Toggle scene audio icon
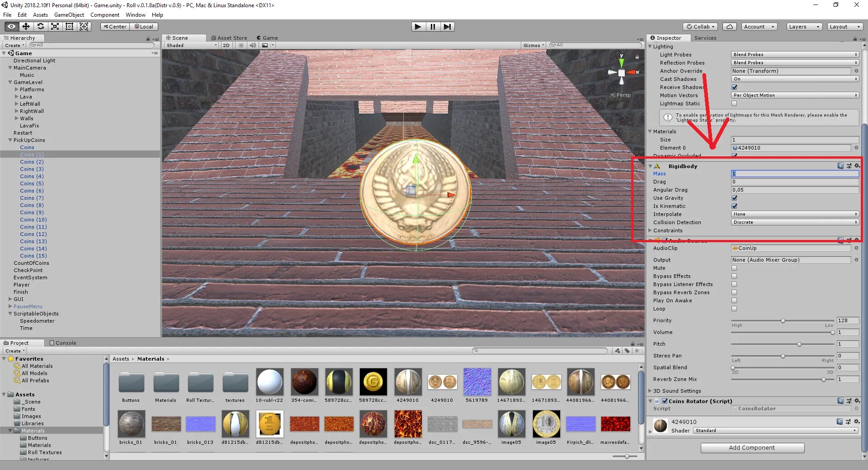This screenshot has width=868, height=470. (x=253, y=45)
